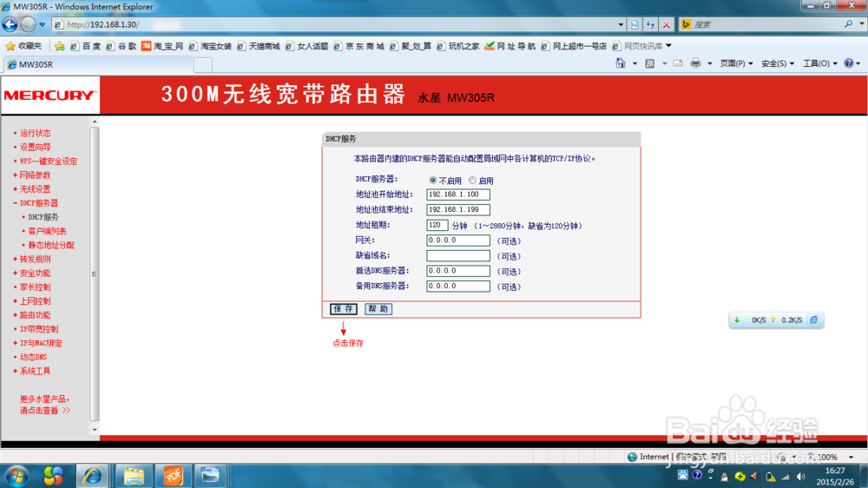Open the 京东商城 favorites link
This screenshot has height=488, width=868.
359,46
